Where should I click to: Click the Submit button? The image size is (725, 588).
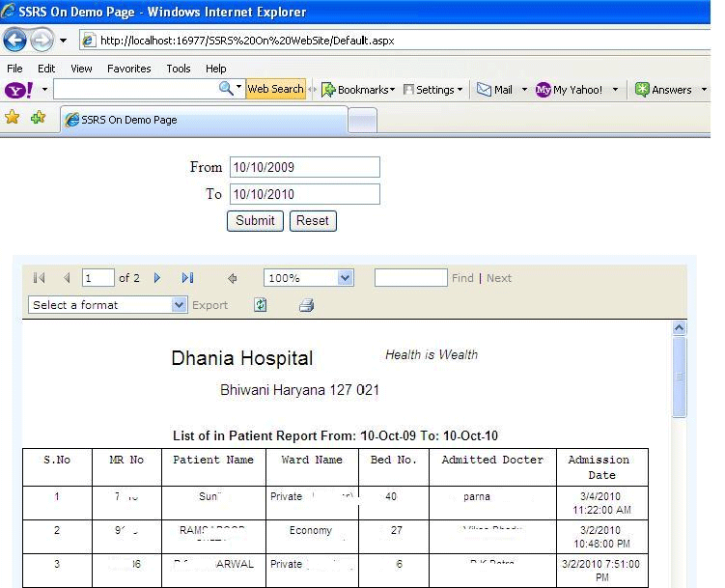point(255,221)
